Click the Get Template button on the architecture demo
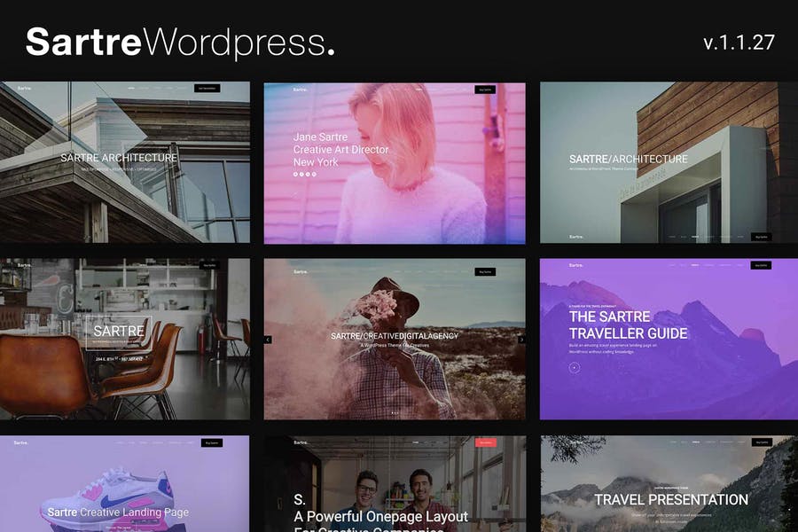 [x=207, y=88]
